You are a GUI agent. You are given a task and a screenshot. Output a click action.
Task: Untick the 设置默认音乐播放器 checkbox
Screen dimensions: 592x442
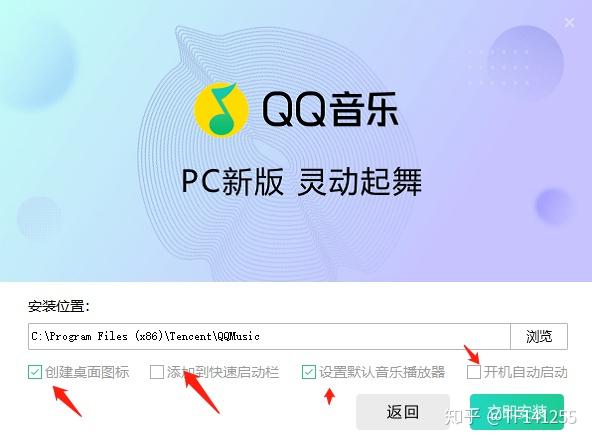[309, 372]
